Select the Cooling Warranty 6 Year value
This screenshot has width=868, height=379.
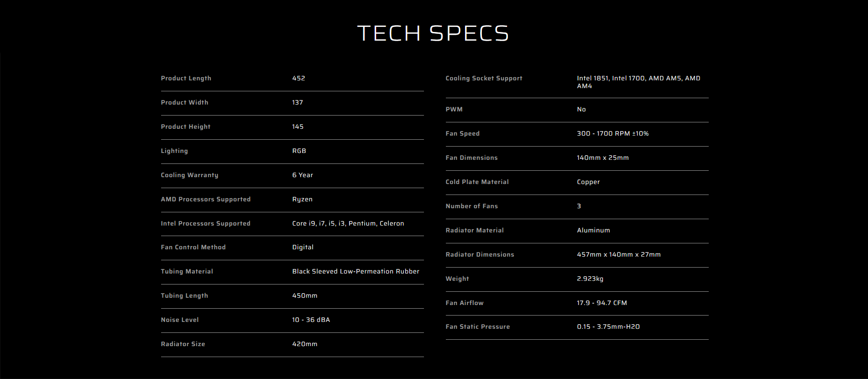[303, 175]
